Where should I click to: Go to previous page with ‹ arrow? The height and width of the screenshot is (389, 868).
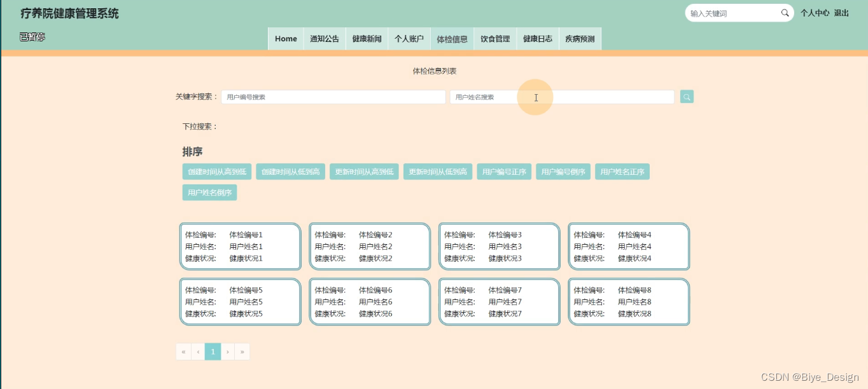(198, 351)
